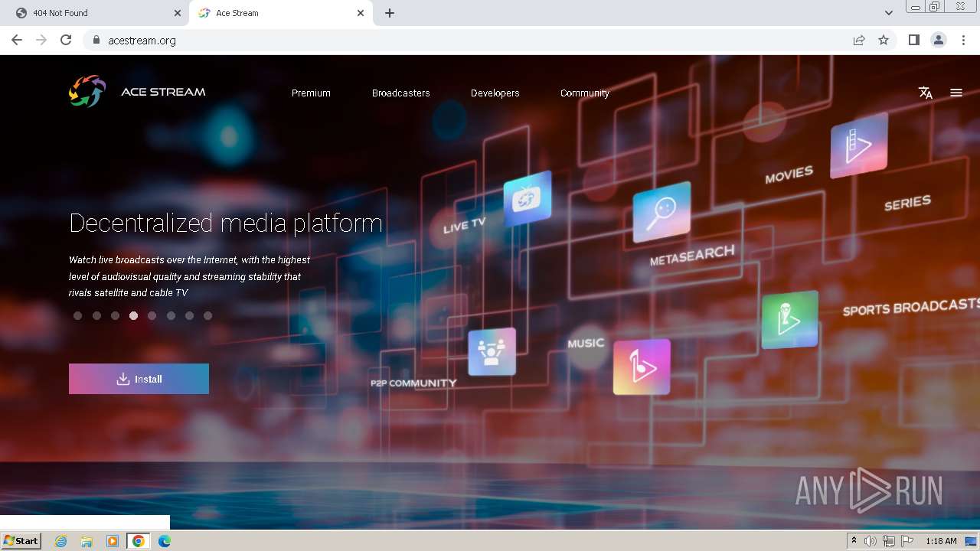Close the Ace Stream tab
980x551 pixels.
pos(361,13)
